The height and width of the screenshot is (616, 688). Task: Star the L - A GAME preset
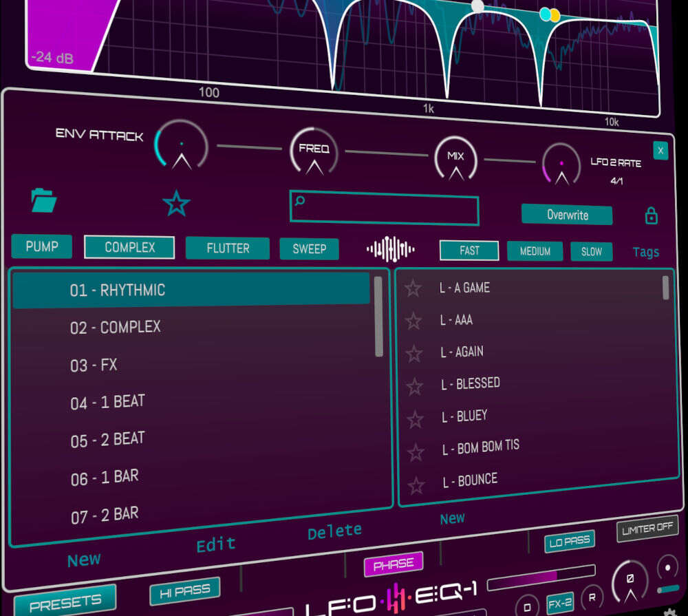(413, 288)
